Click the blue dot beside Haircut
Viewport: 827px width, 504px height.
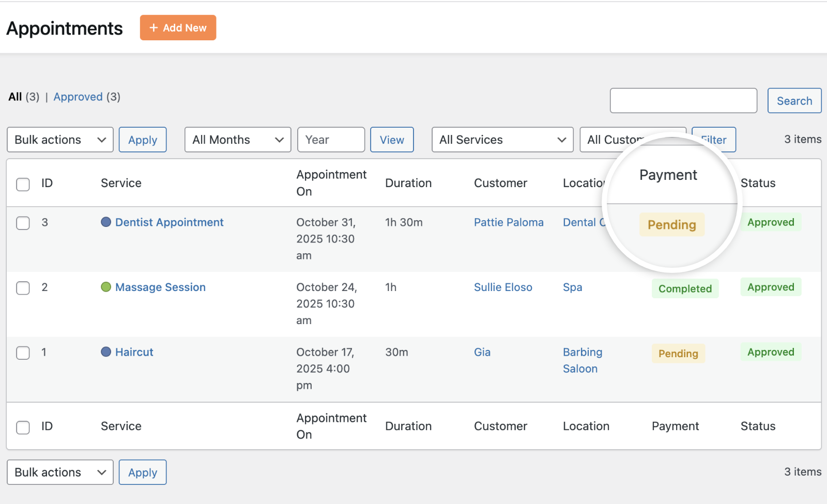[x=106, y=352]
